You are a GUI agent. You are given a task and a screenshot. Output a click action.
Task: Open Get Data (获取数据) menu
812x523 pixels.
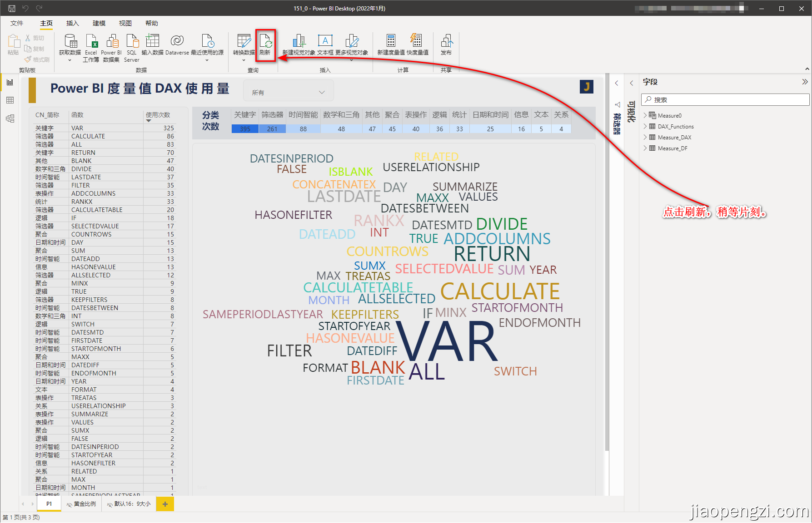click(x=70, y=48)
